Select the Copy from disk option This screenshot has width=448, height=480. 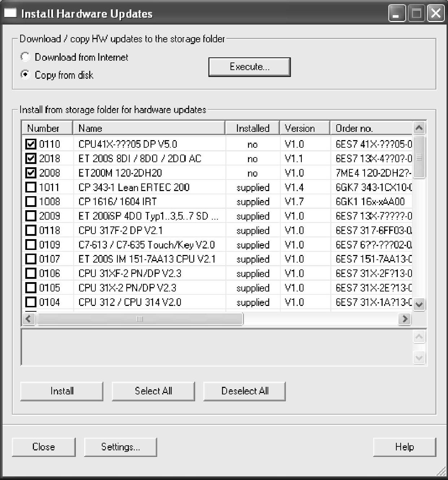pos(25,75)
